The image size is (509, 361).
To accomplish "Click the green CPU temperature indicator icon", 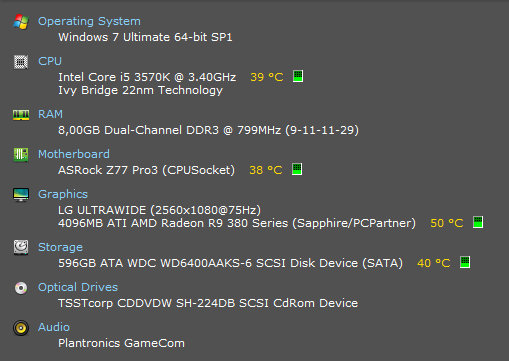I will point(298,76).
